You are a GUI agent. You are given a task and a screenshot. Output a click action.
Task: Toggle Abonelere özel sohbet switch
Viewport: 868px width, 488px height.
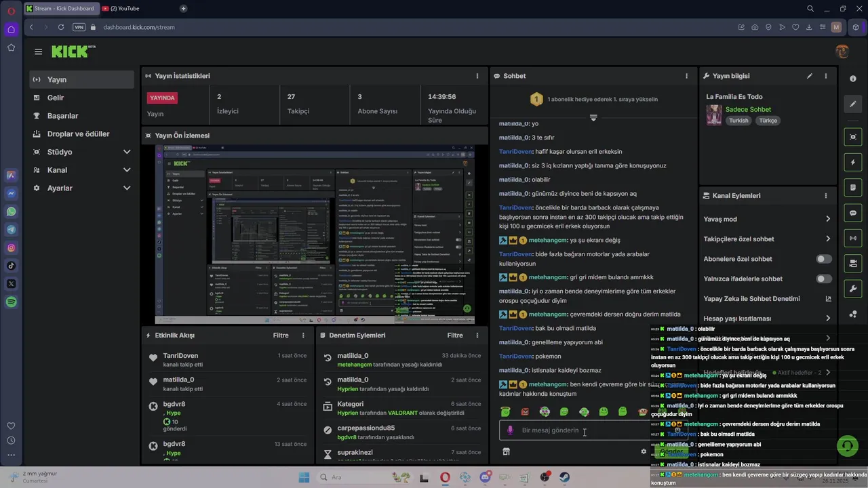[824, 259]
